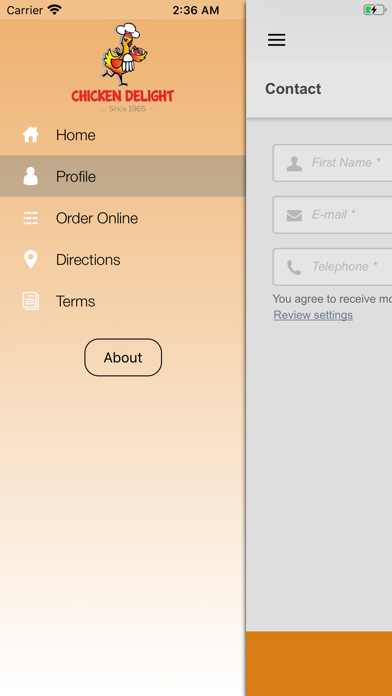Go to Home in side menu
The width and height of the screenshot is (392, 696).
(x=123, y=134)
